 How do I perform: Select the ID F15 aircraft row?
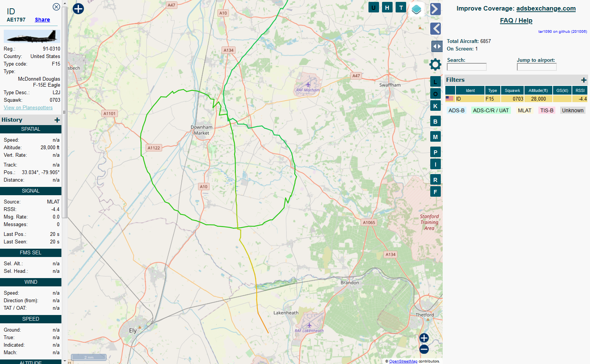pos(516,99)
